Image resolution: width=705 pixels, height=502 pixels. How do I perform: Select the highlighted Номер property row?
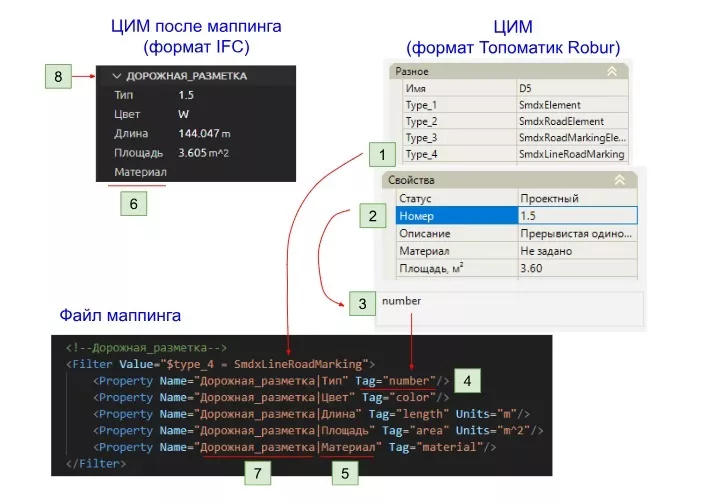(454, 215)
